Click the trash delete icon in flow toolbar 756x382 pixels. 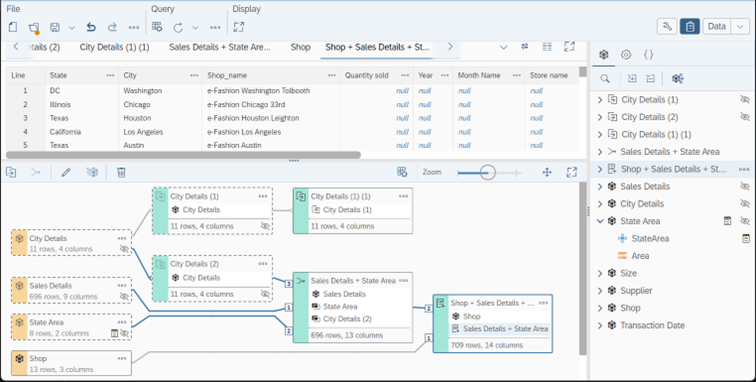[x=121, y=172]
